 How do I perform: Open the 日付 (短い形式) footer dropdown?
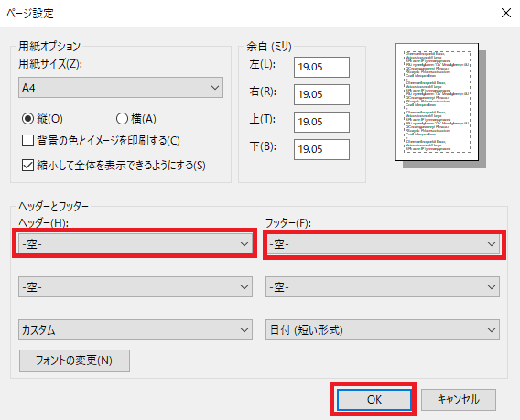(x=383, y=329)
